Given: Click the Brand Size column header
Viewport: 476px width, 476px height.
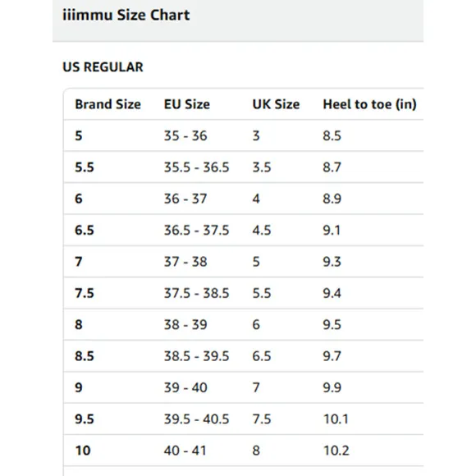Looking at the screenshot, I should [x=108, y=104].
